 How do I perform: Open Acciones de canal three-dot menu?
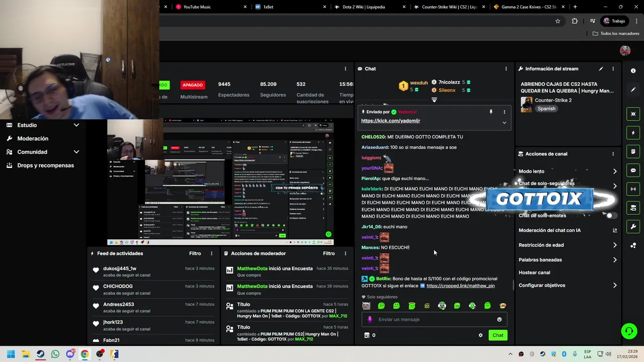(x=613, y=154)
